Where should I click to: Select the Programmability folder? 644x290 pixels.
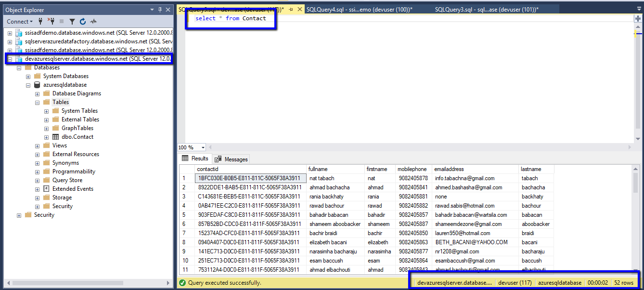[x=74, y=171]
